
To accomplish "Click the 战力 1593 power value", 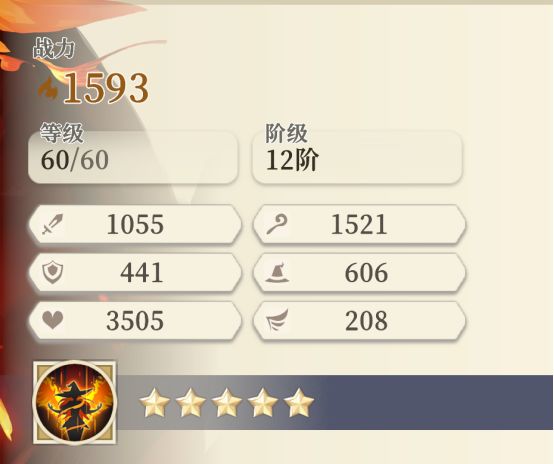I will coord(106,88).
